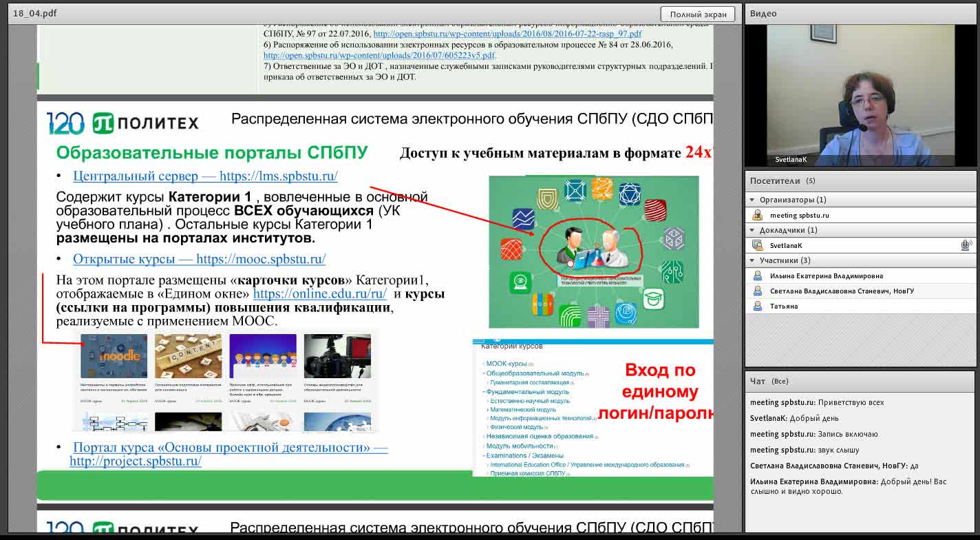
Task: Click the Политех logo on the slide
Action: tap(145, 123)
